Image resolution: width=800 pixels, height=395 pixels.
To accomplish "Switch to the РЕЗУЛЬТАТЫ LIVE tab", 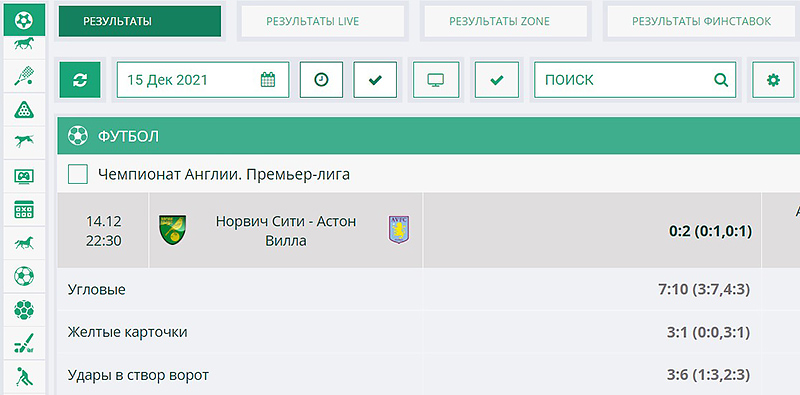I will click(322, 21).
